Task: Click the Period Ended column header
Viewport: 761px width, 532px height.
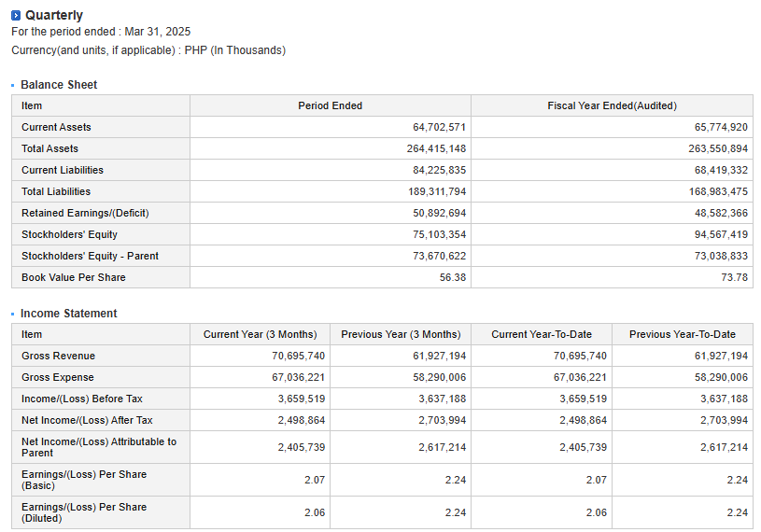Action: click(x=330, y=105)
